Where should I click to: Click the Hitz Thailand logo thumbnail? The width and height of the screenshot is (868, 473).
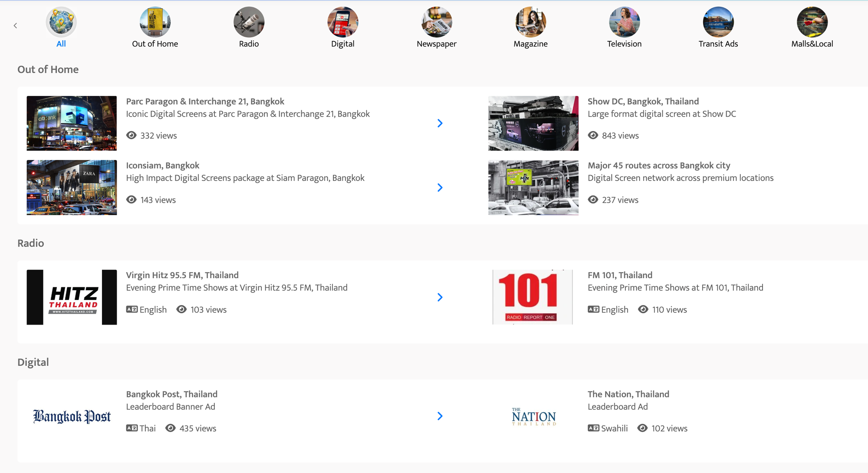click(72, 297)
